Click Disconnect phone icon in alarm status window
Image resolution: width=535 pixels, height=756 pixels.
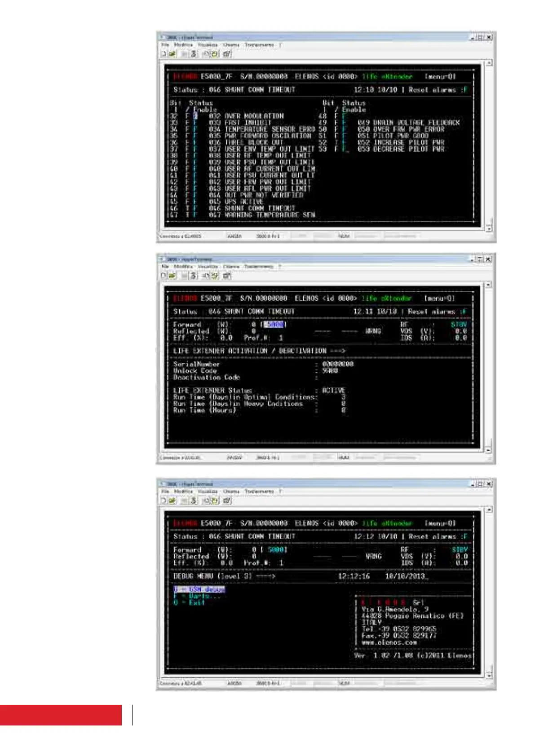click(x=194, y=54)
